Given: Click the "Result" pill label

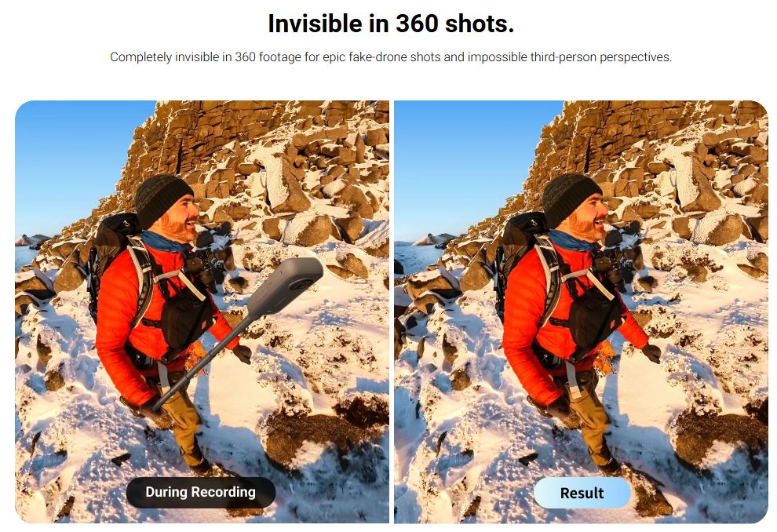Looking at the screenshot, I should [582, 493].
